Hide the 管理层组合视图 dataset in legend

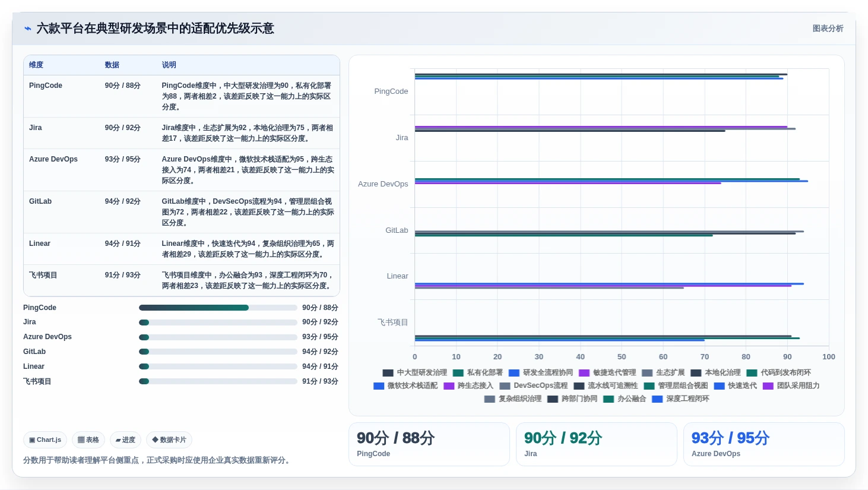(676, 386)
